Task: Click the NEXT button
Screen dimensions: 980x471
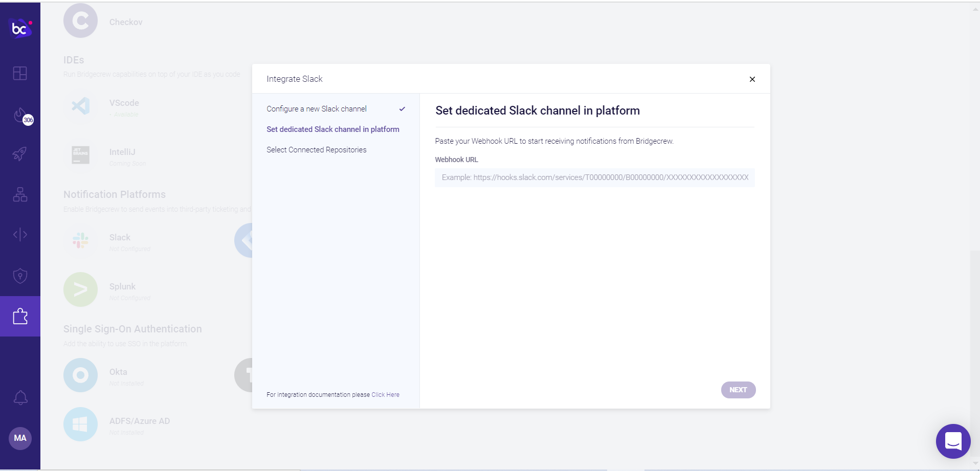Action: [x=738, y=390]
